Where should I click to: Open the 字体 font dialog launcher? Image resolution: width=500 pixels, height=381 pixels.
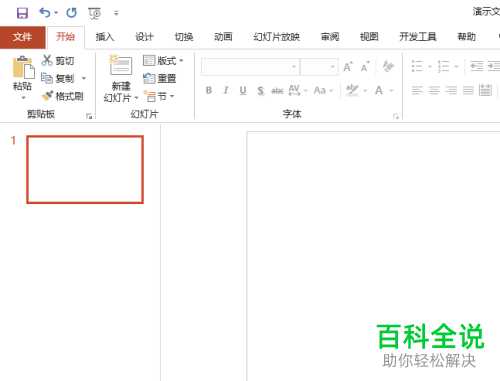point(396,116)
